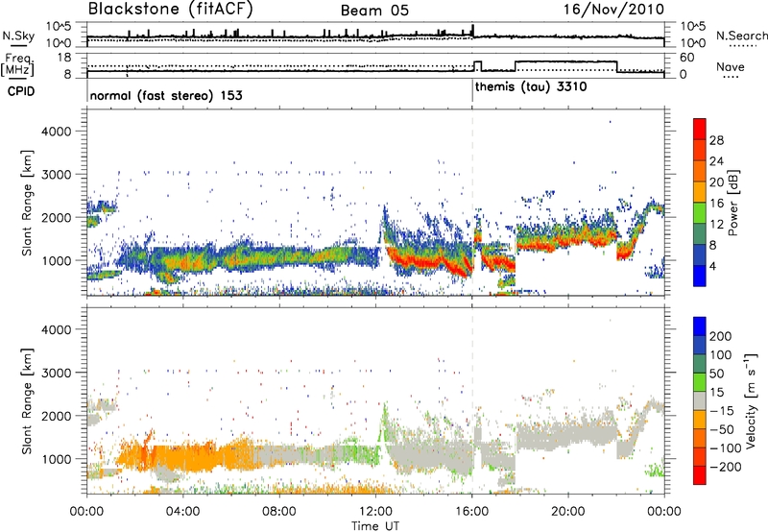
Task: Click the "20:00" time tick label
Action: (x=568, y=512)
